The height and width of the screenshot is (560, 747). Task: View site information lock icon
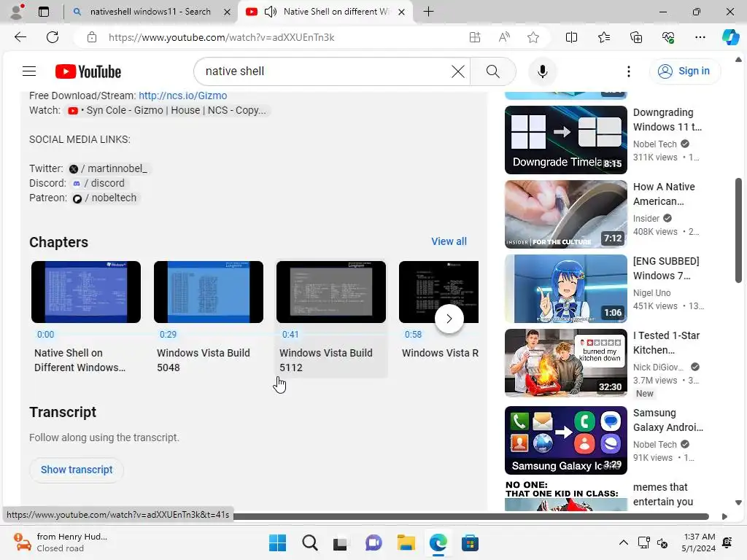pos(92,37)
